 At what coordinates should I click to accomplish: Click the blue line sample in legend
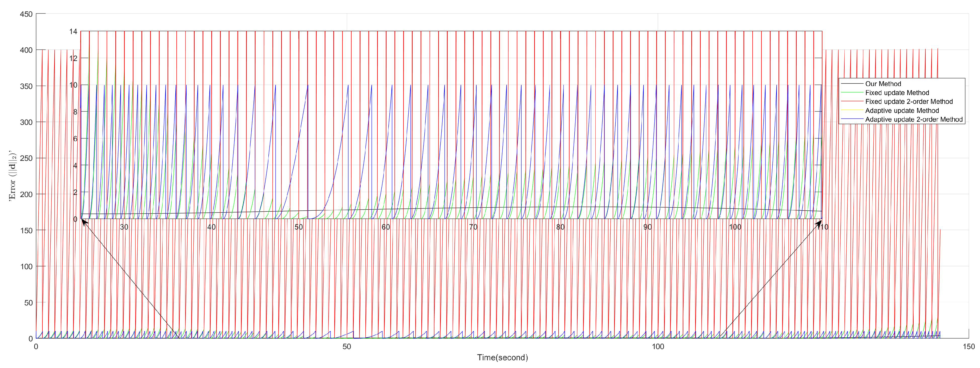click(852, 119)
